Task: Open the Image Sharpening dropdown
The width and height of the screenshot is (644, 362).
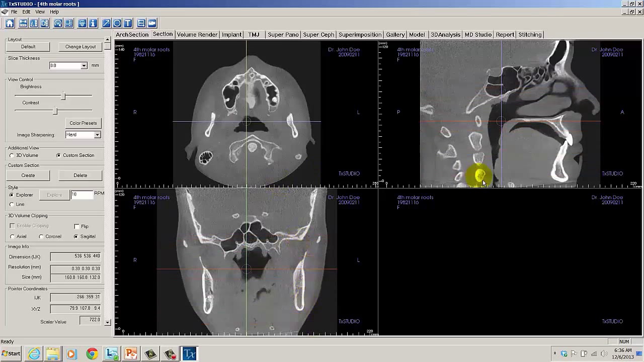Action: [97, 135]
